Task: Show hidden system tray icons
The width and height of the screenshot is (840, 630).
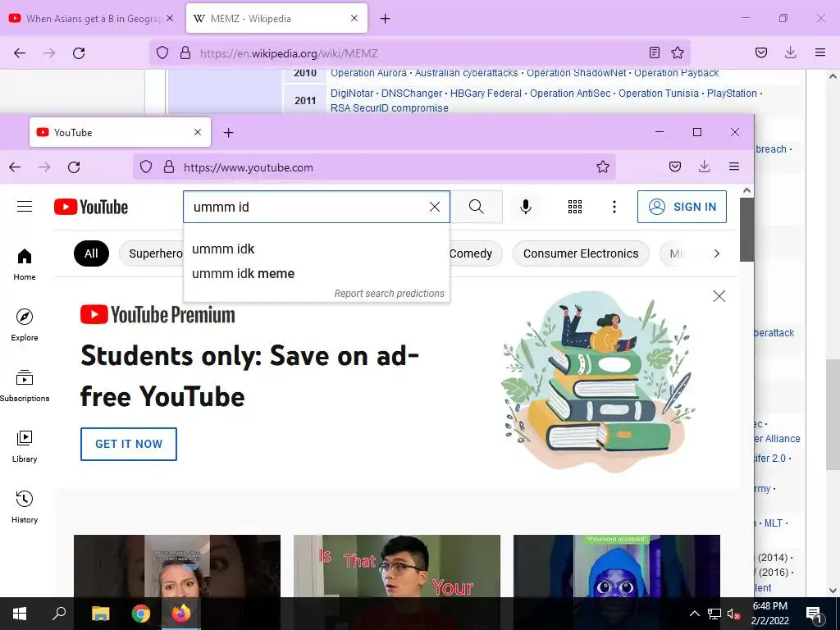Action: point(694,614)
